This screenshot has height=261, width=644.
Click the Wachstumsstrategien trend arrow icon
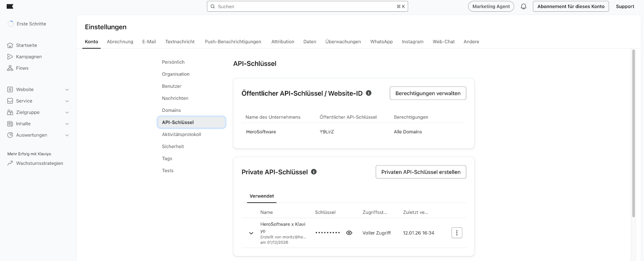[10, 163]
